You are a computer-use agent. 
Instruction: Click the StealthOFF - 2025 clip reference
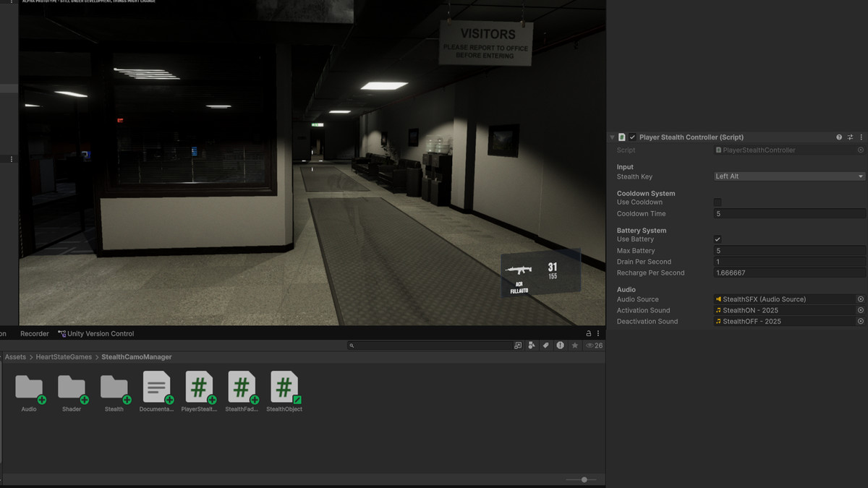784,322
